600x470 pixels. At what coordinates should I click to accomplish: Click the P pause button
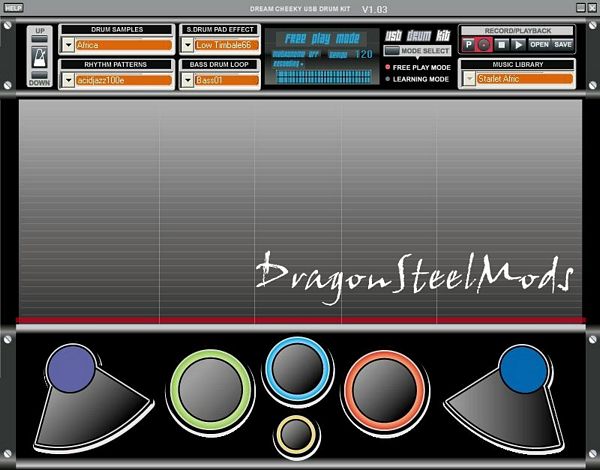coord(469,45)
